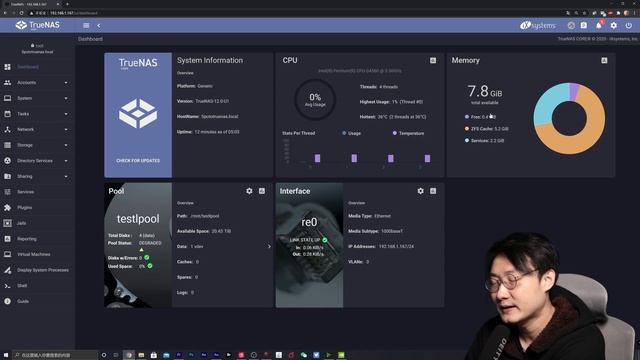The width and height of the screenshot is (640, 360).
Task: Click the ZFS Cache legend dot
Action: point(467,129)
